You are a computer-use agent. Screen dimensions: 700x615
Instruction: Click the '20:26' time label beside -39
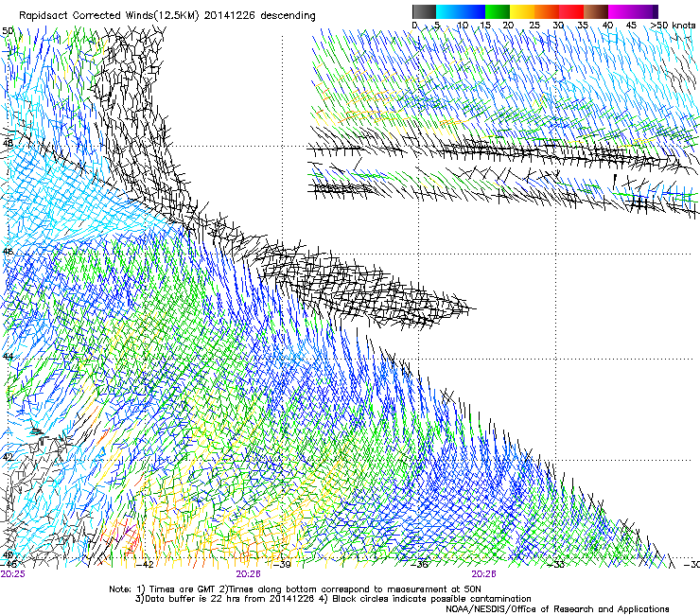248,574
